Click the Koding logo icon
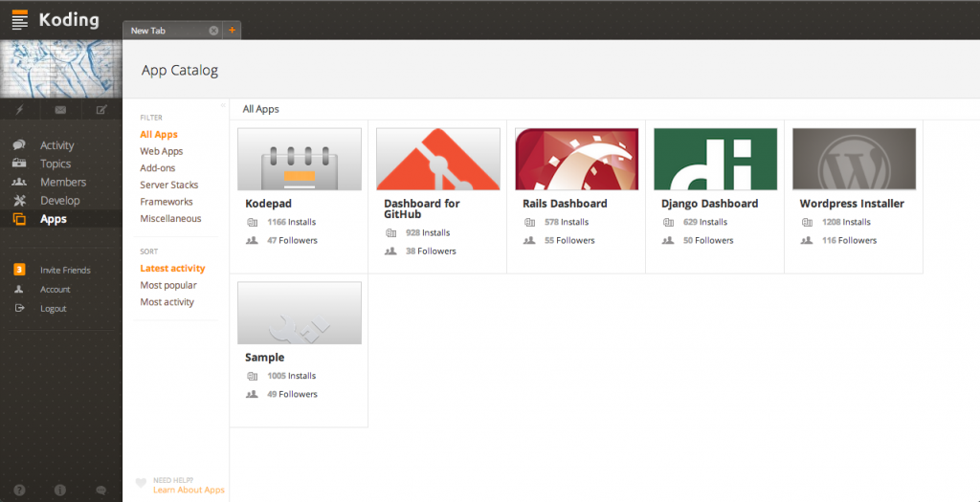 20,20
